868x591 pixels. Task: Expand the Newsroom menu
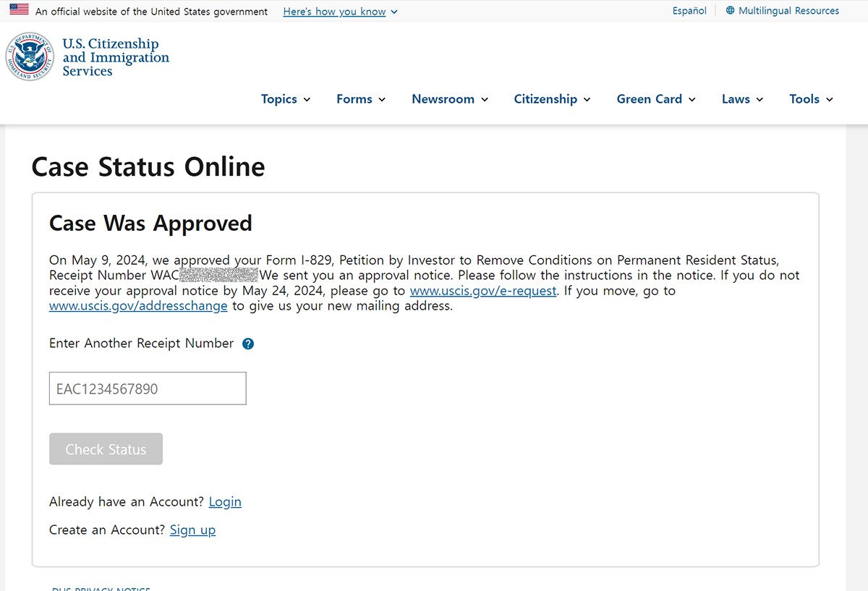(450, 99)
